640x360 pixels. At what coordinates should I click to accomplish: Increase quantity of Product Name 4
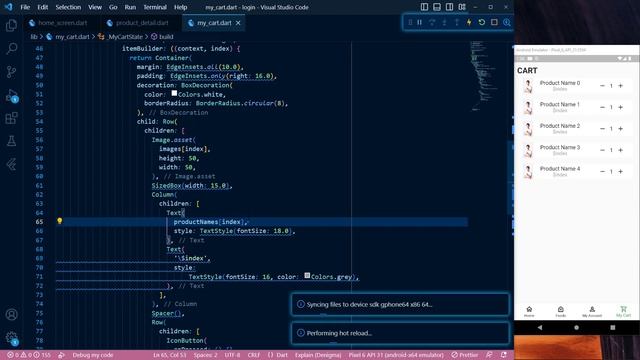click(620, 171)
